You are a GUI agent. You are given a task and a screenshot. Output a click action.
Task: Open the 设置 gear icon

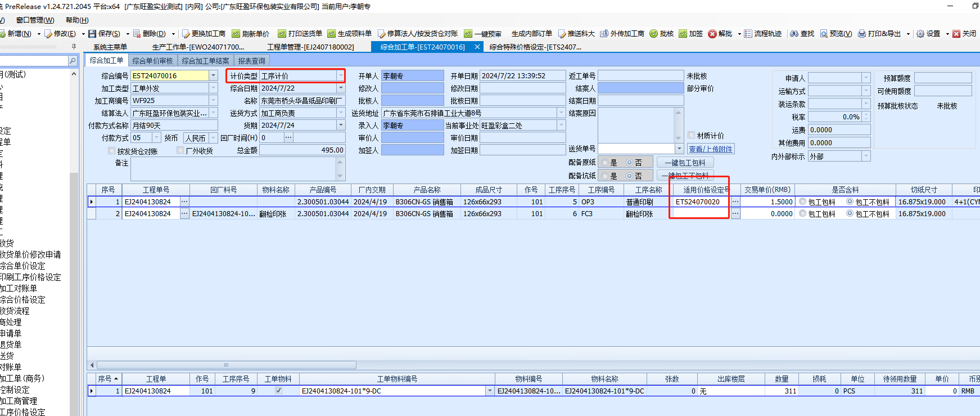pos(920,34)
